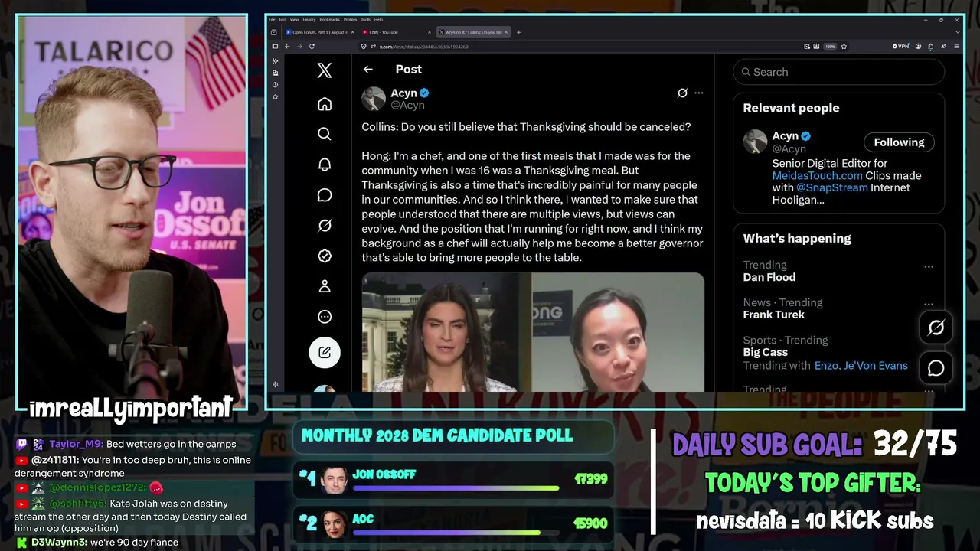Image resolution: width=980 pixels, height=551 pixels.
Task: Open the post's three-dot more menu
Action: pos(699,93)
